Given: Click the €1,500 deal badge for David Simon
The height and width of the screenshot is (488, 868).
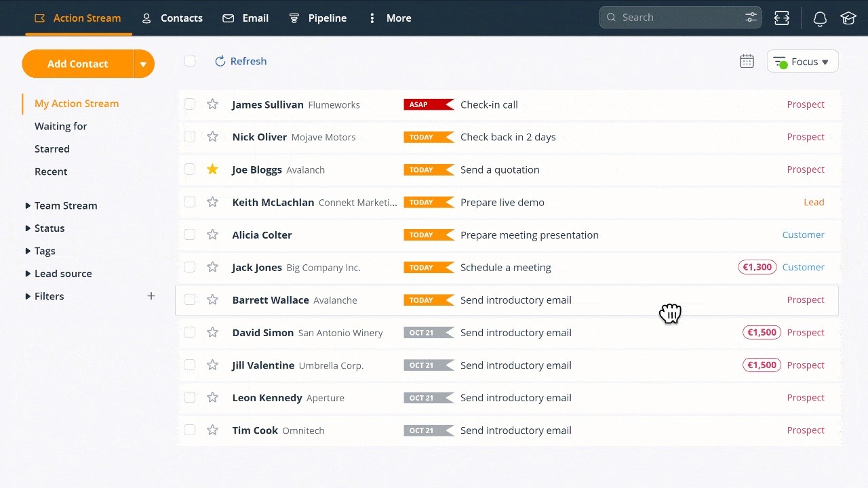Looking at the screenshot, I should pos(762,332).
